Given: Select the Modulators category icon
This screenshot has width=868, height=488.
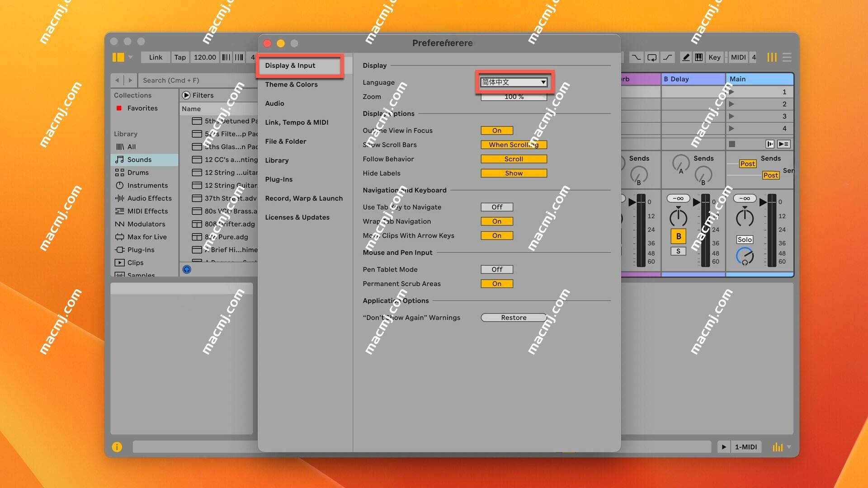Looking at the screenshot, I should coord(118,224).
